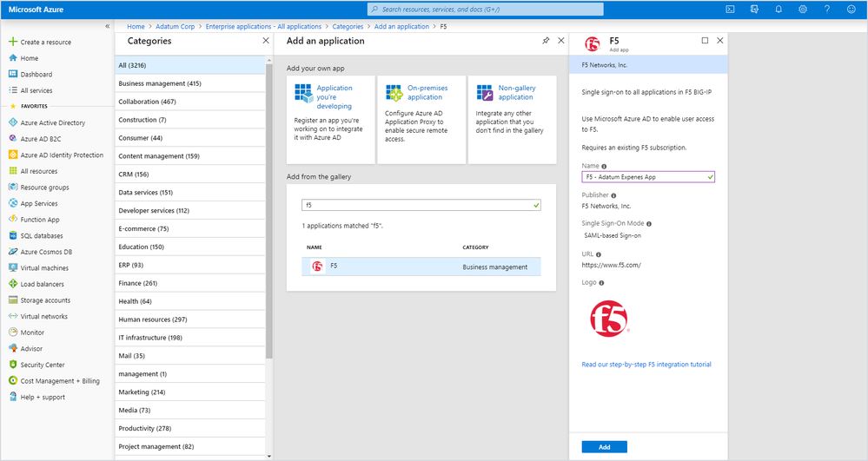Click Azure Active Directory icon

coord(13,123)
